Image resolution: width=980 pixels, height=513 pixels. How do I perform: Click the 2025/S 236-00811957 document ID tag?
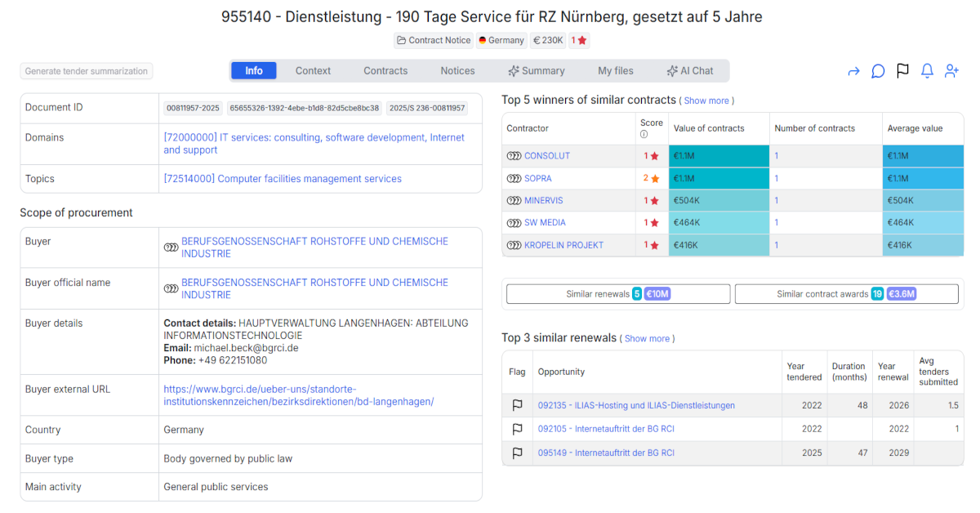point(426,108)
